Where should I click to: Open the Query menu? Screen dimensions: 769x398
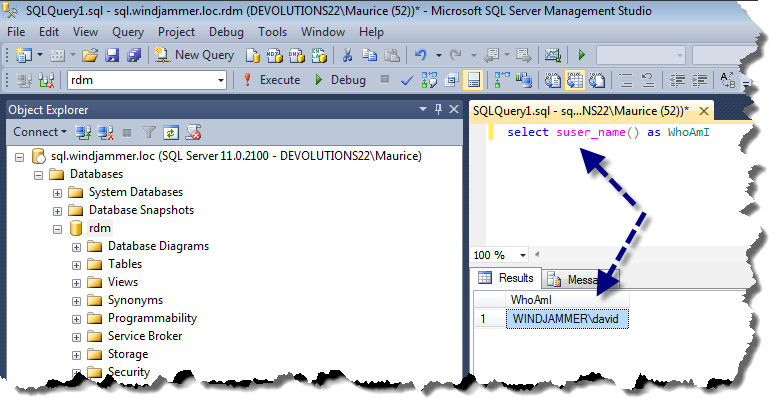[128, 32]
